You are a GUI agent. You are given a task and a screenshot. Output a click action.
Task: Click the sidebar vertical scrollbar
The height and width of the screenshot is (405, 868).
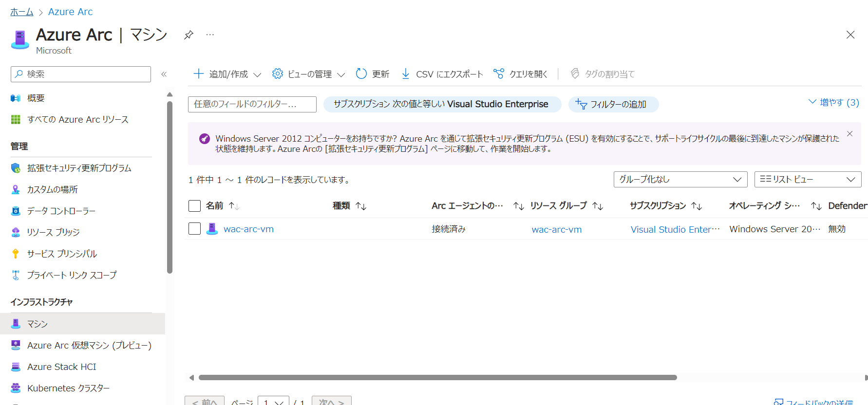170,187
